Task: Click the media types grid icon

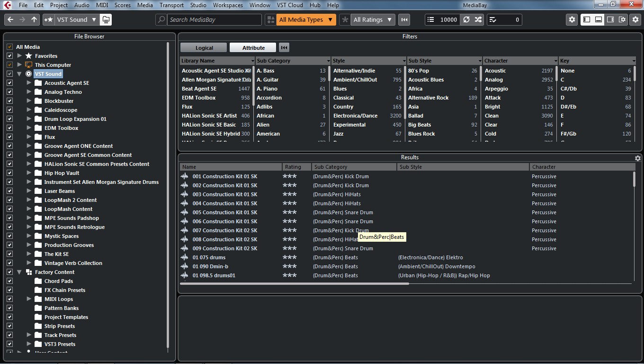Action: coord(270,19)
